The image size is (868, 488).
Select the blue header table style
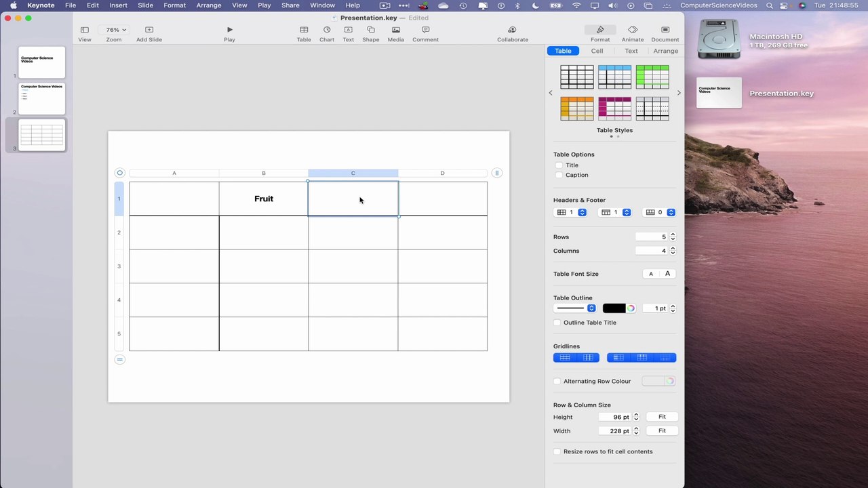coord(615,77)
